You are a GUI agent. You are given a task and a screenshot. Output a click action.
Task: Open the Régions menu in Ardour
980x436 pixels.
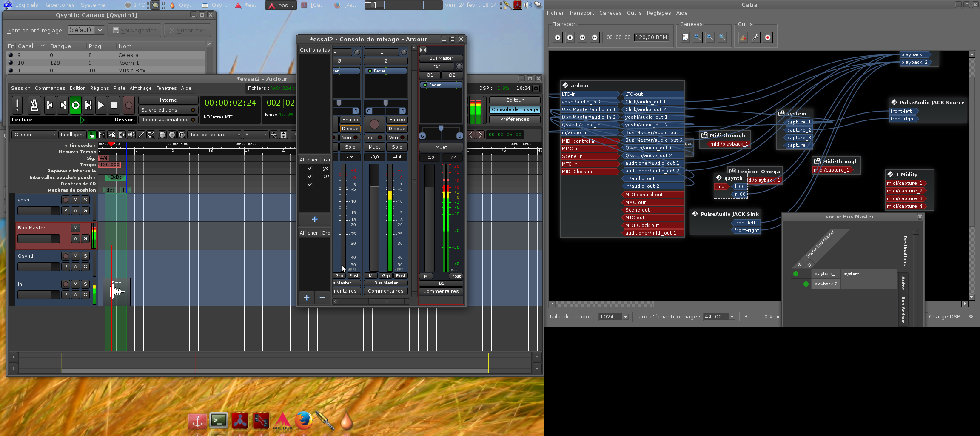coord(100,88)
